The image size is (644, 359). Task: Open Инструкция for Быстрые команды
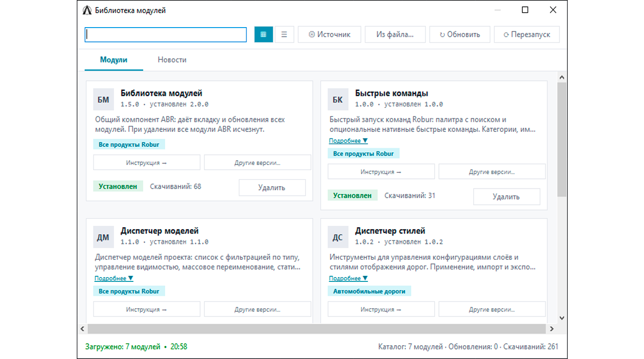pos(381,172)
